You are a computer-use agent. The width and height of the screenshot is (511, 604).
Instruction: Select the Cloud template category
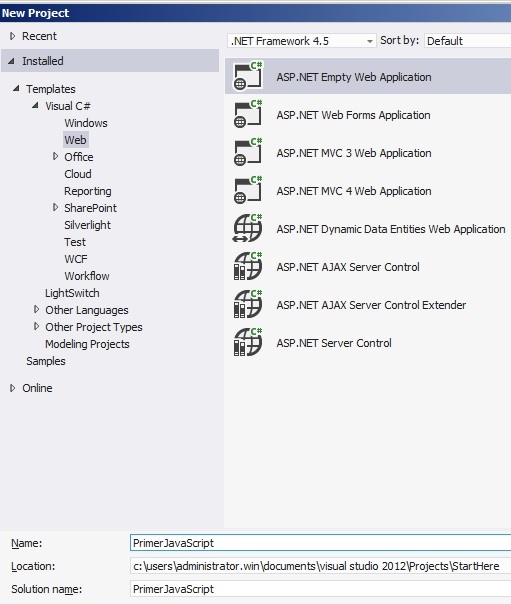78,174
